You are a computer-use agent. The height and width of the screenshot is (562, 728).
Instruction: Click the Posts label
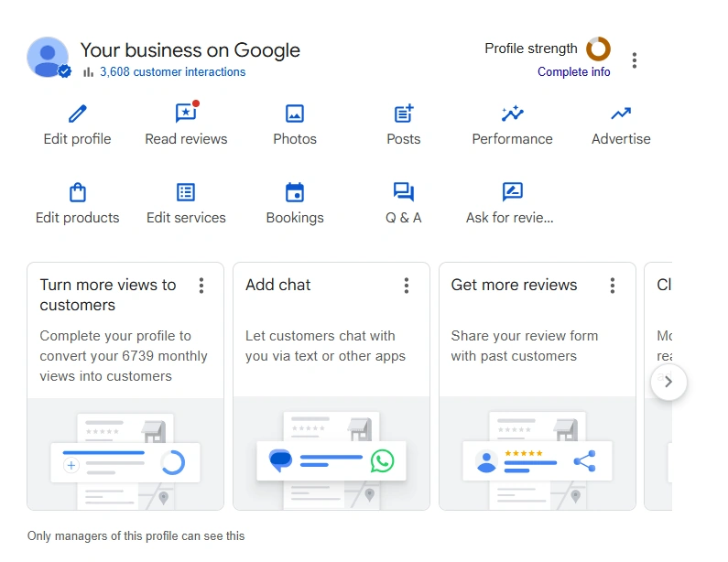[x=404, y=139]
